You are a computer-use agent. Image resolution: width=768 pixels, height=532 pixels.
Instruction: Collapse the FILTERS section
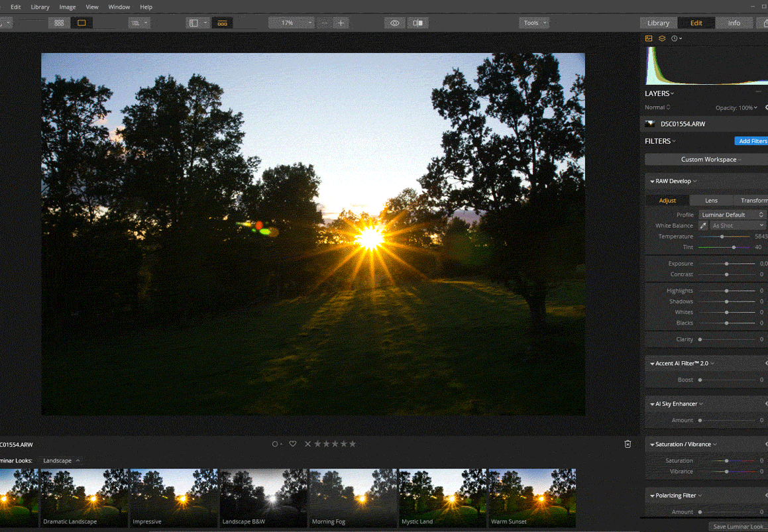click(660, 141)
